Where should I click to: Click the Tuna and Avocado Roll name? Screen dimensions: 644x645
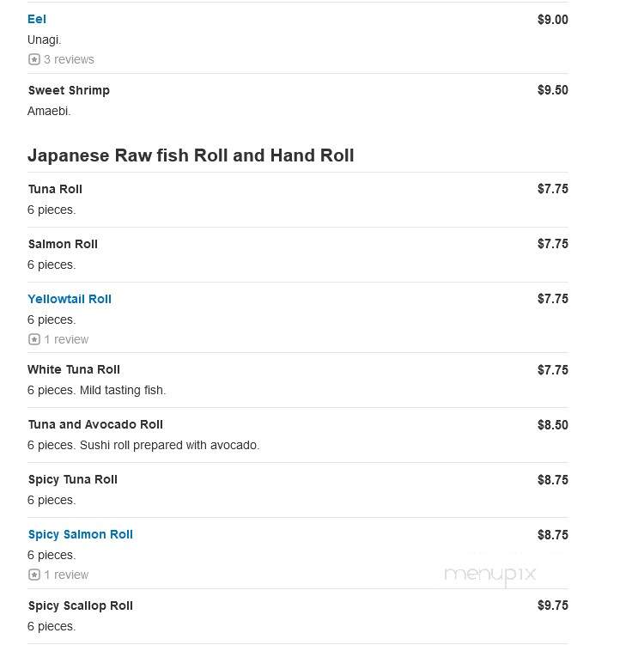(95, 424)
